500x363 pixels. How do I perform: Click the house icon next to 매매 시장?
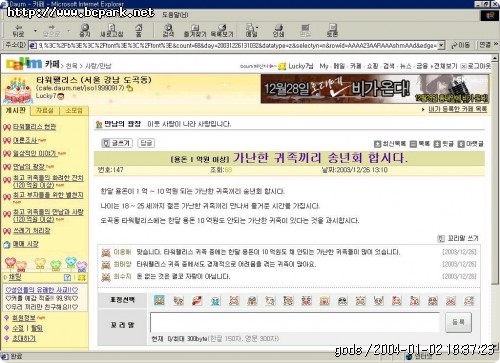[7, 244]
